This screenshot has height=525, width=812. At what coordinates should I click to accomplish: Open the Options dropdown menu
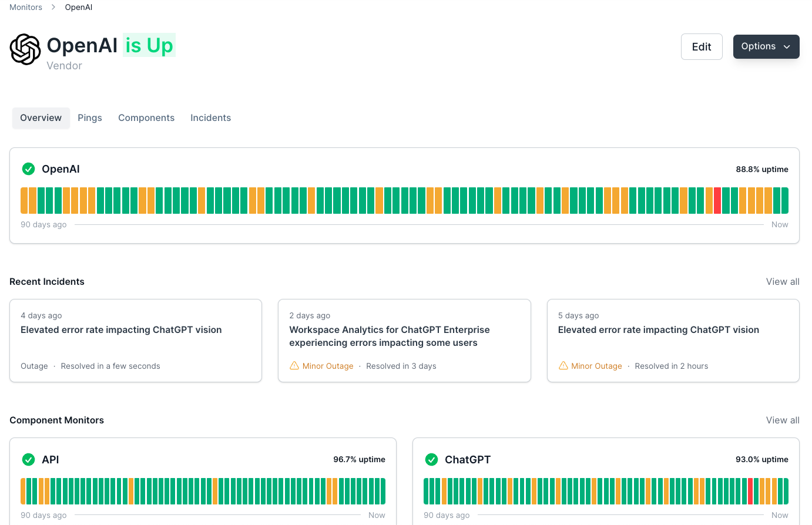pyautogui.click(x=766, y=46)
